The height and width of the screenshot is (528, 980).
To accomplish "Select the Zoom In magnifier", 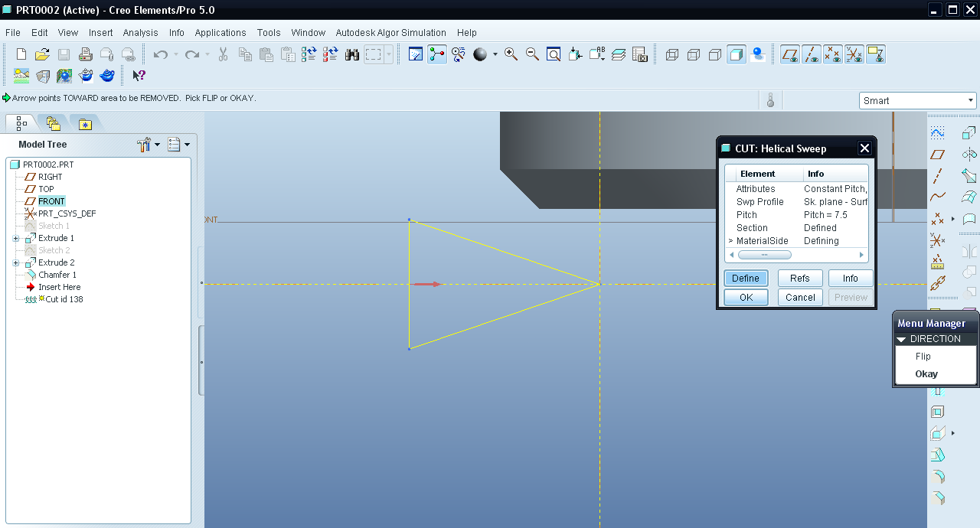I will coord(511,54).
